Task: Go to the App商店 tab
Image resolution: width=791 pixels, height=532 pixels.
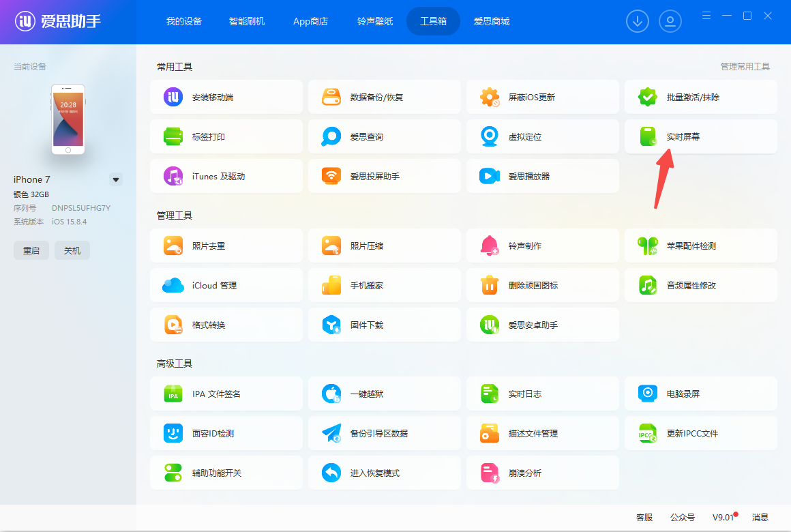Action: (310, 21)
